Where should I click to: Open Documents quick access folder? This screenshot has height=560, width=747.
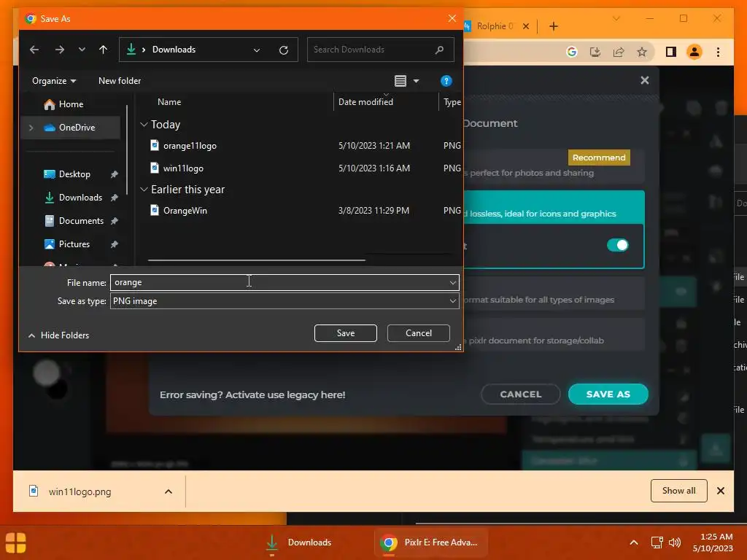point(70,221)
